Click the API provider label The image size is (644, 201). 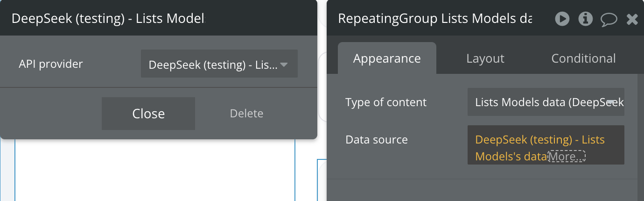51,64
